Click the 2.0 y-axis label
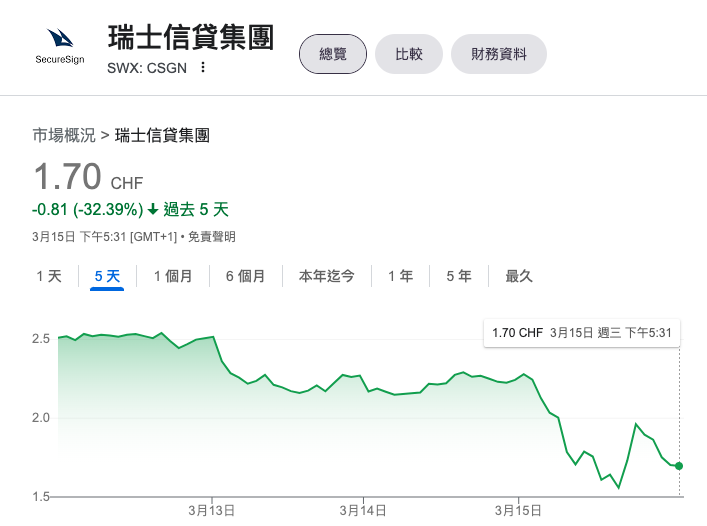707x526 pixels. pyautogui.click(x=41, y=418)
